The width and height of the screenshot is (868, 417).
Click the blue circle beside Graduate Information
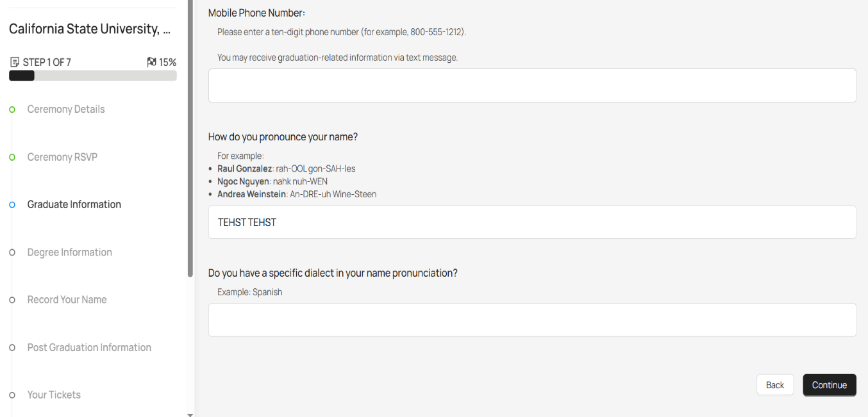tap(12, 204)
